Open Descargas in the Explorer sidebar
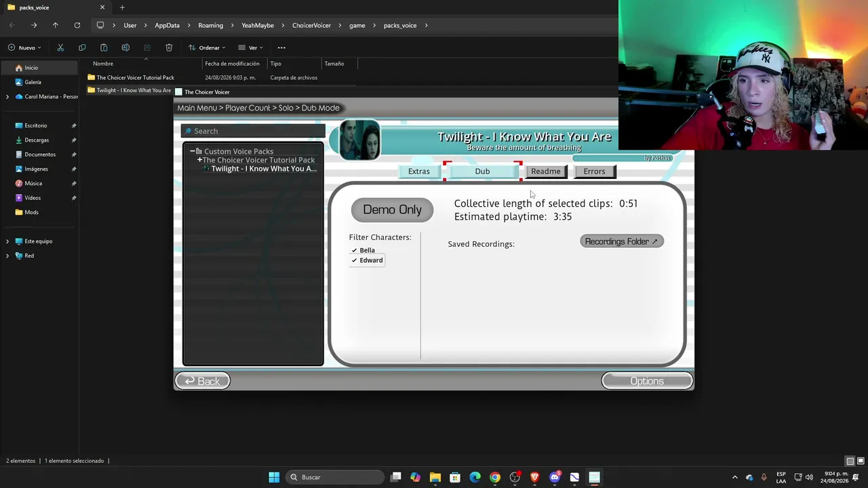This screenshot has height=488, width=868. [37, 140]
